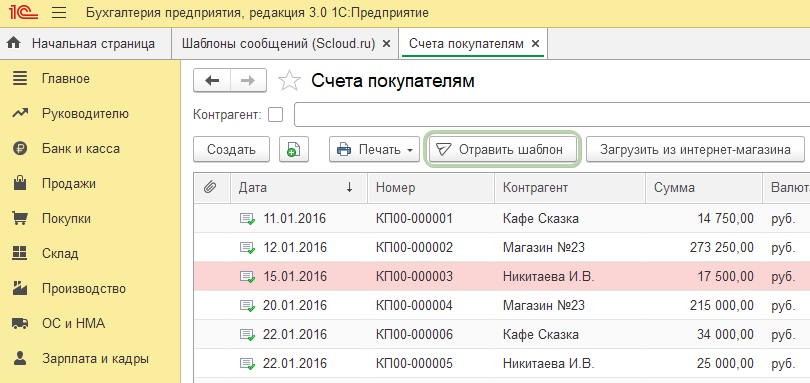The height and width of the screenshot is (383, 810).
Task: Click the Контрагент filter input field
Action: tap(552, 114)
